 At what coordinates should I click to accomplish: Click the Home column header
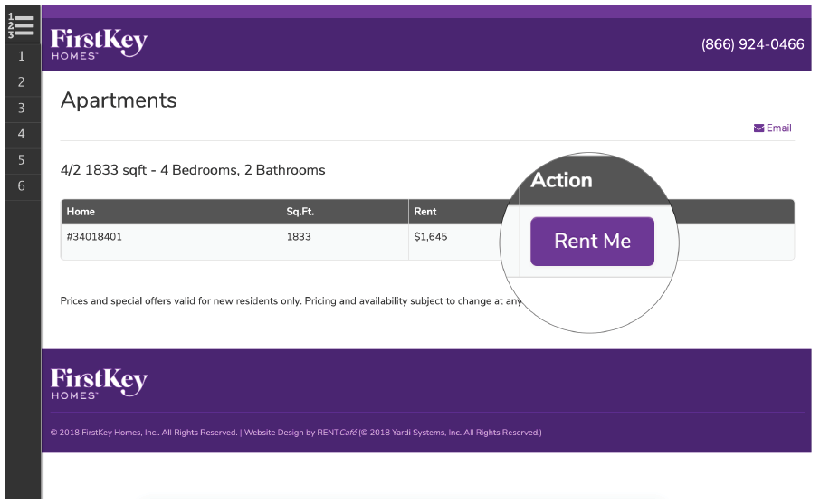(81, 212)
